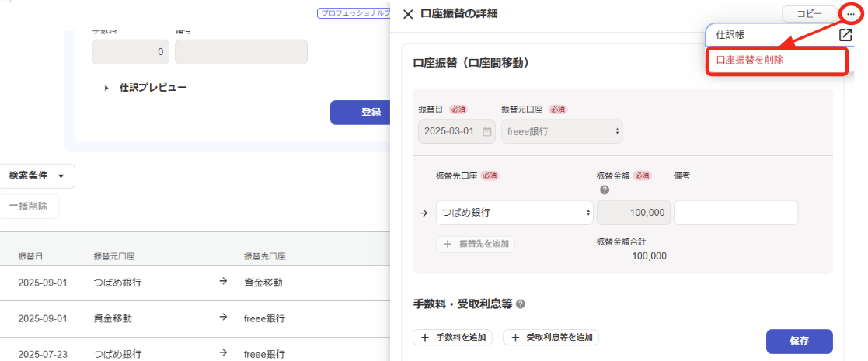Open 振替元口座 freee銀行 dropdown
The image size is (868, 361).
click(562, 131)
